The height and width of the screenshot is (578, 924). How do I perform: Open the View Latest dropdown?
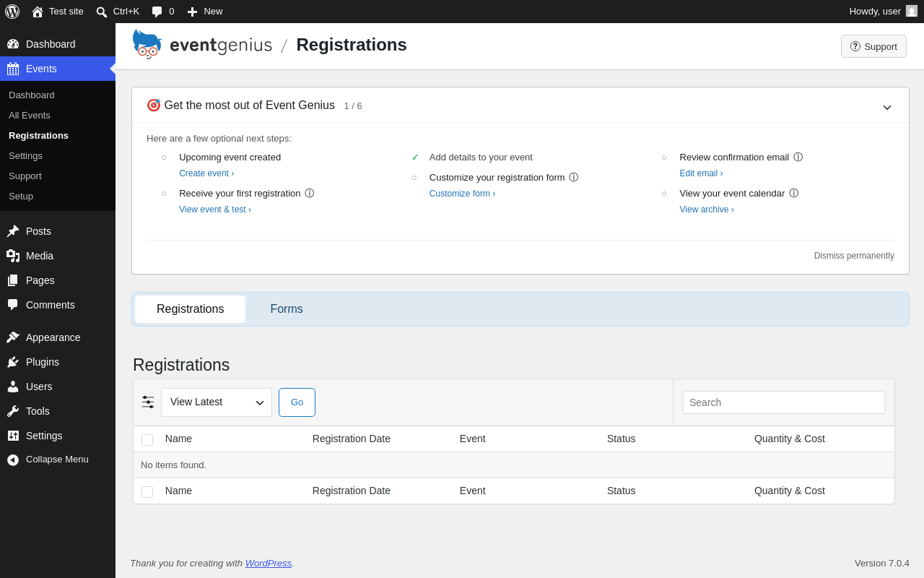coord(217,402)
